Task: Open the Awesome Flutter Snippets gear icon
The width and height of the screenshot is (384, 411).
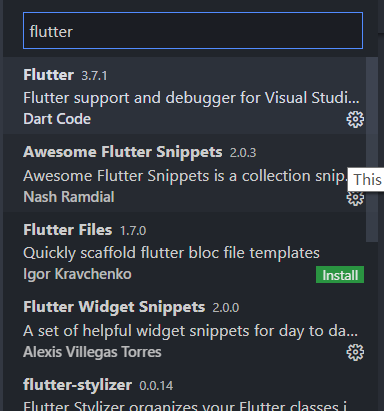Action: [x=355, y=199]
